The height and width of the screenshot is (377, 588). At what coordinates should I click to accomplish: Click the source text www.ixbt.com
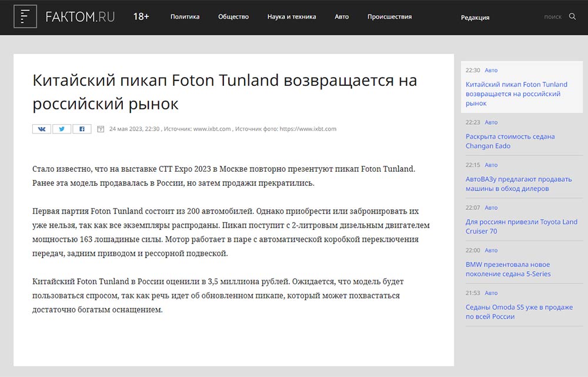tap(212, 129)
